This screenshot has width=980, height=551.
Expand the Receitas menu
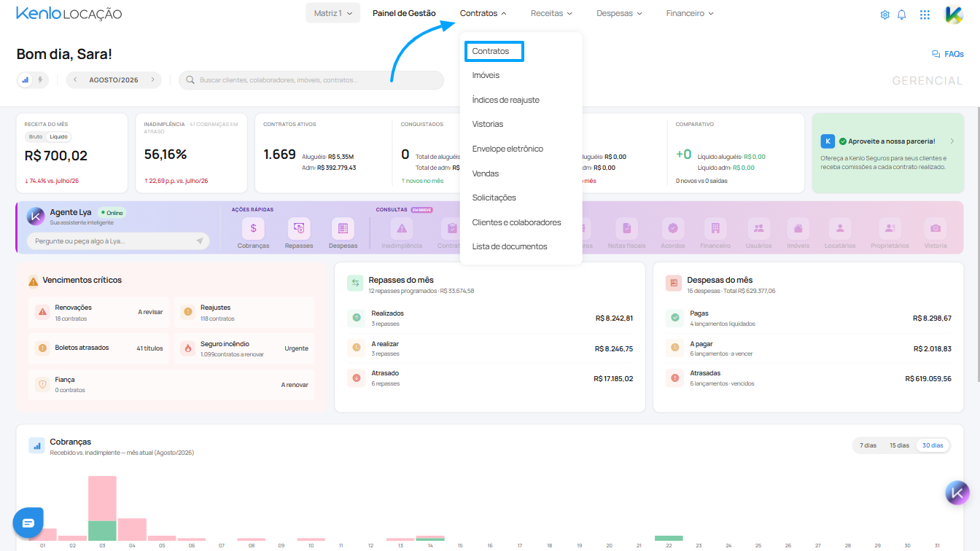[551, 13]
